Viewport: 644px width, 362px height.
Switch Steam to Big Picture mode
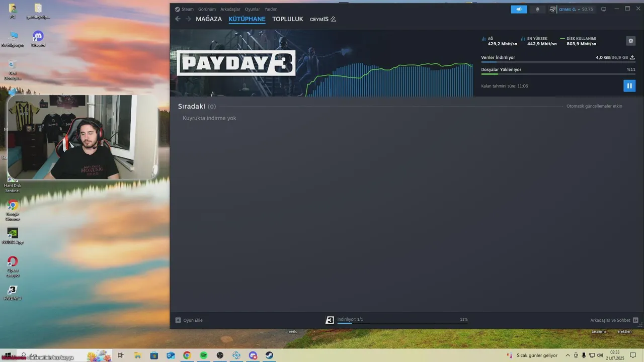click(x=604, y=9)
